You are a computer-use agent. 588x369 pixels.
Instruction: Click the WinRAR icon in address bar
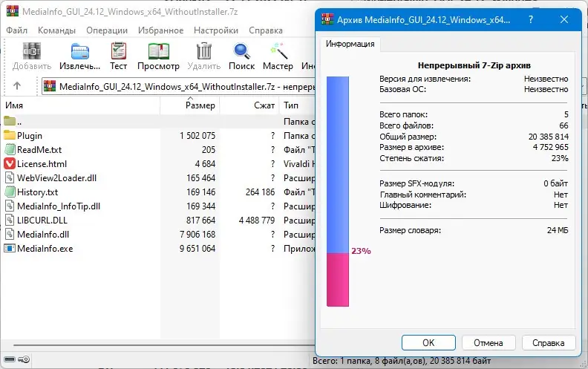[x=50, y=86]
